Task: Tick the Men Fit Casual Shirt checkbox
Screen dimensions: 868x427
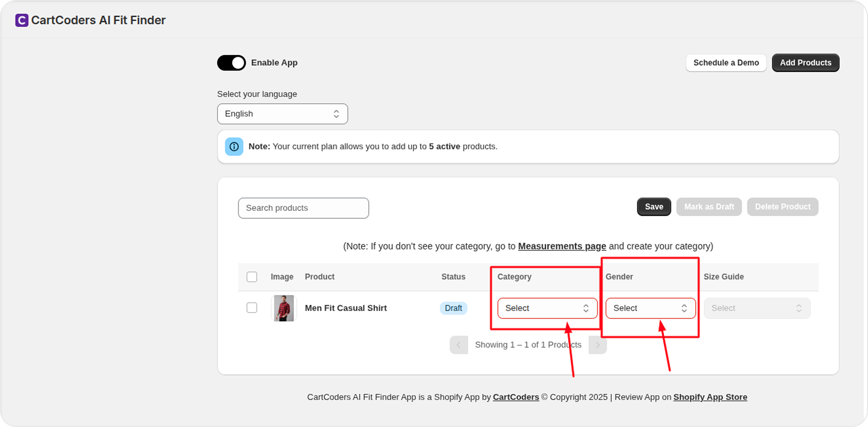Action: pos(252,308)
